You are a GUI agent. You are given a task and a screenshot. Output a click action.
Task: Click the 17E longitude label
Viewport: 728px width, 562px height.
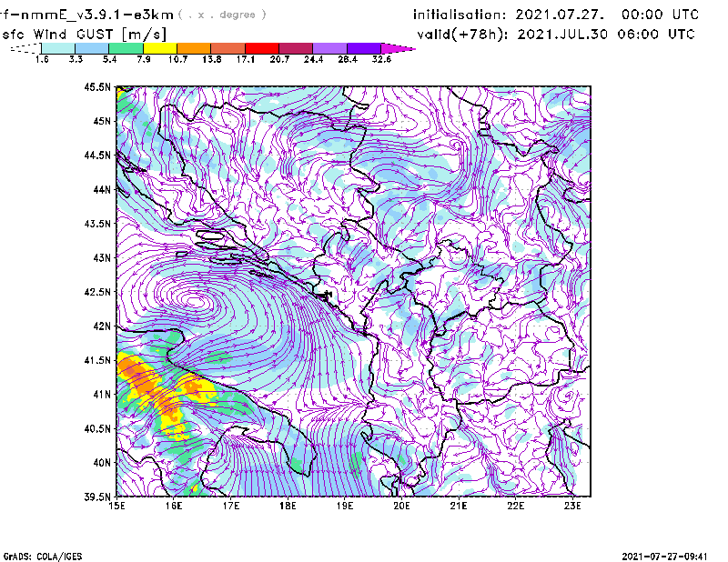pyautogui.click(x=231, y=506)
